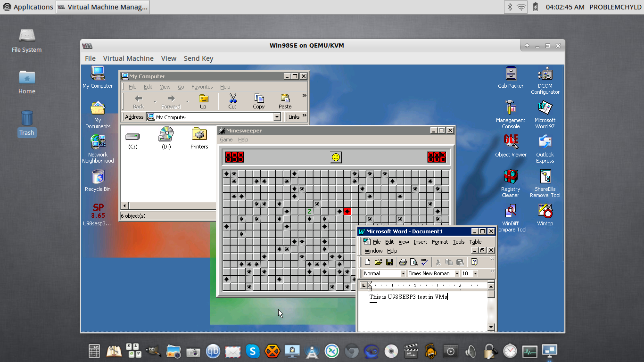Click the Skype icon in the dock

(253, 351)
